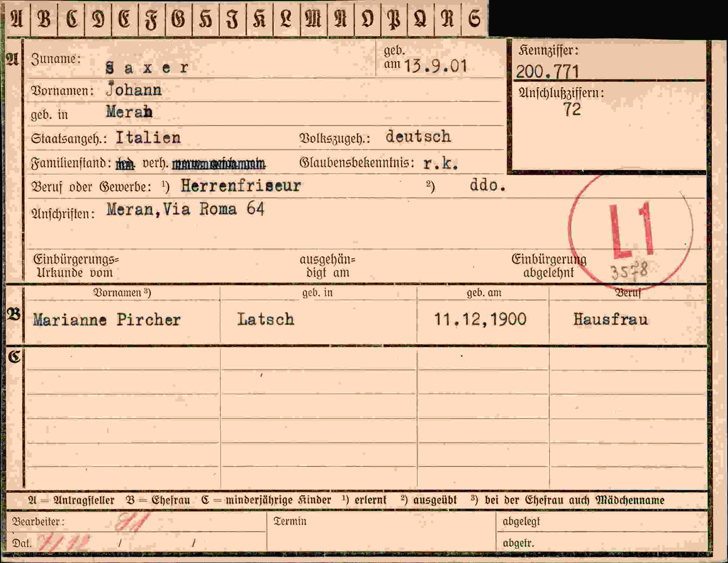Screen dimensions: 728x563
Task: Click the 'Anschriften:' label
Action: coord(63,214)
